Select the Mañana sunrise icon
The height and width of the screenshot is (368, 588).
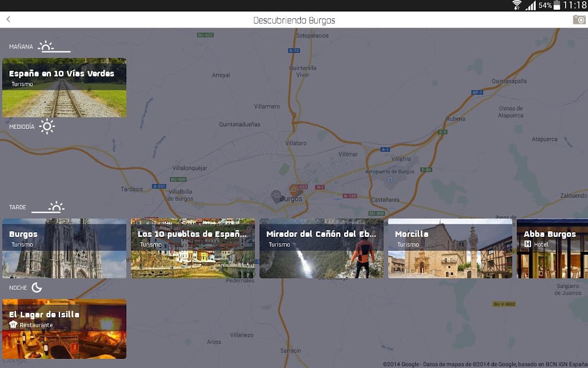click(46, 46)
